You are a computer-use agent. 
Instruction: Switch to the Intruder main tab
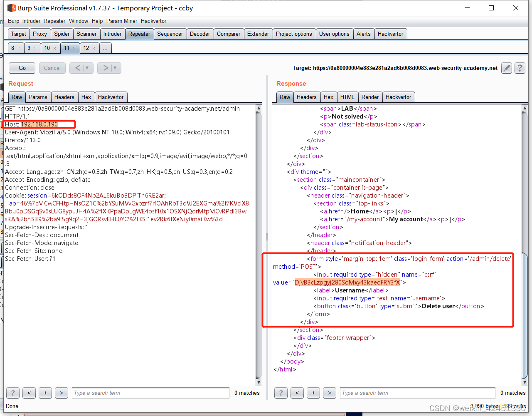(x=113, y=34)
